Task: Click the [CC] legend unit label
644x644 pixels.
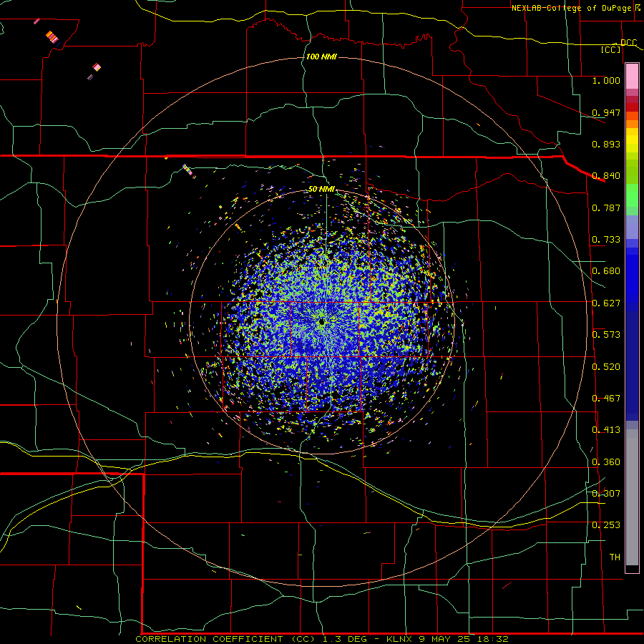Action: pyautogui.click(x=611, y=49)
